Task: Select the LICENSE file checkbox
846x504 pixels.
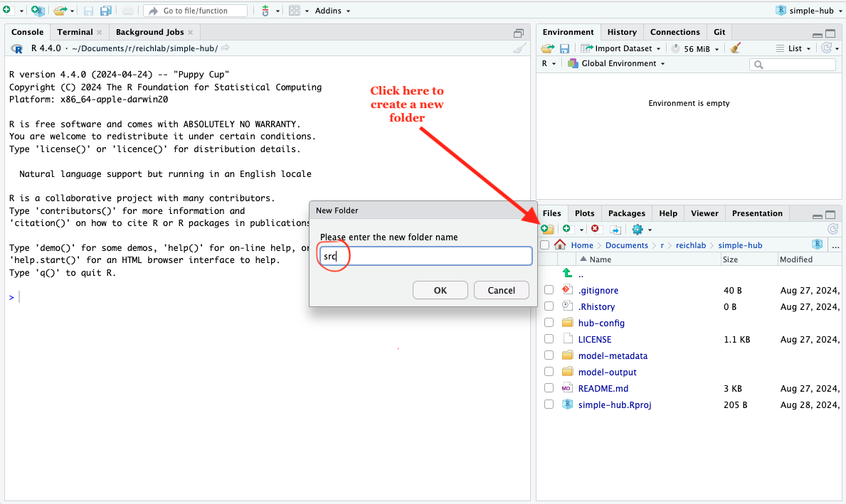Action: 549,339
